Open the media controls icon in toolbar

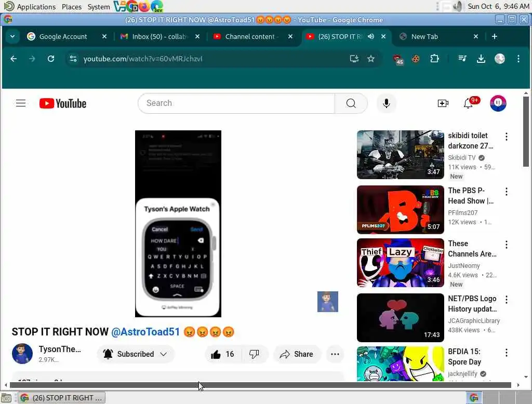tap(462, 59)
